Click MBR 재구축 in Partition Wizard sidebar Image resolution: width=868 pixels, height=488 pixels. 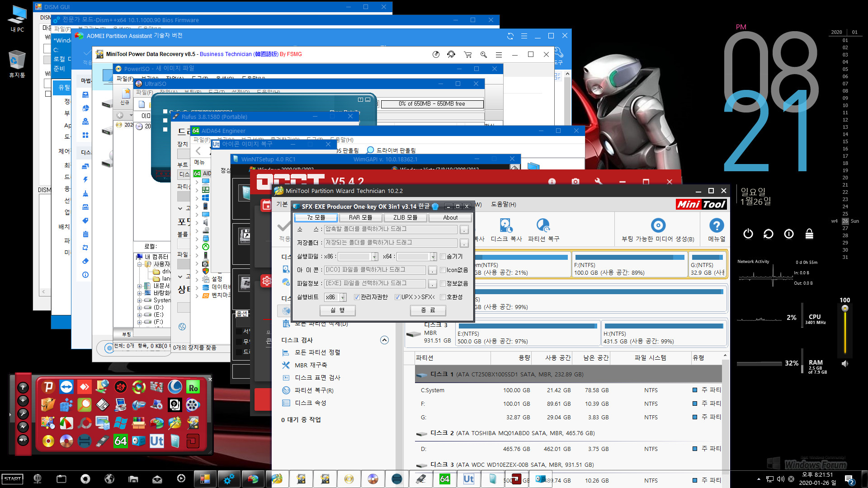pos(311,365)
